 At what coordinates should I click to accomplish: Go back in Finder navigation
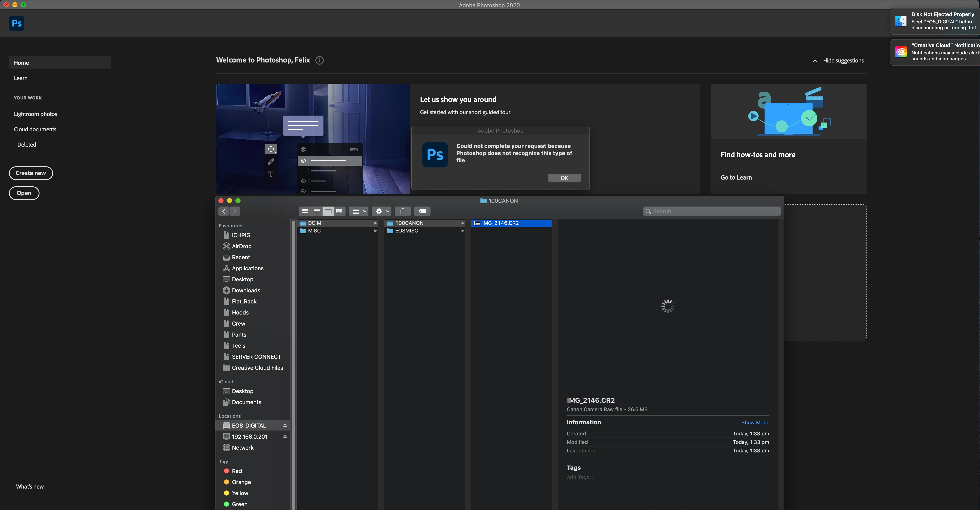click(224, 211)
